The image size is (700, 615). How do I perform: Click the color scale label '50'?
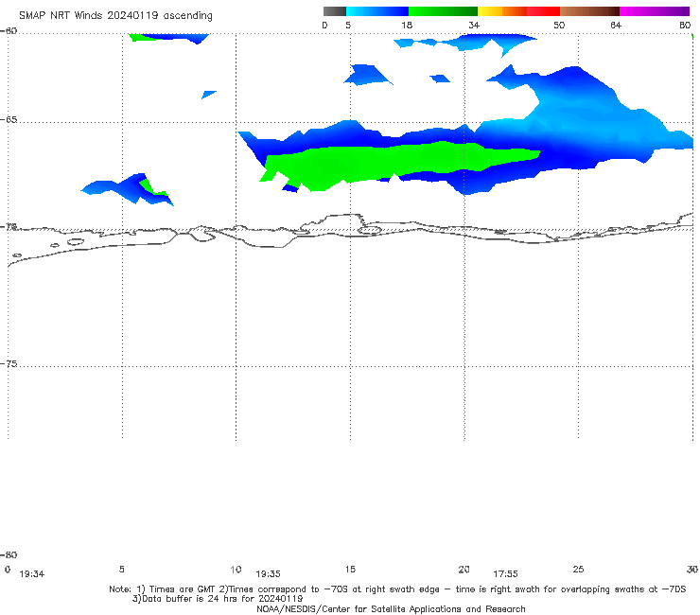tap(559, 25)
